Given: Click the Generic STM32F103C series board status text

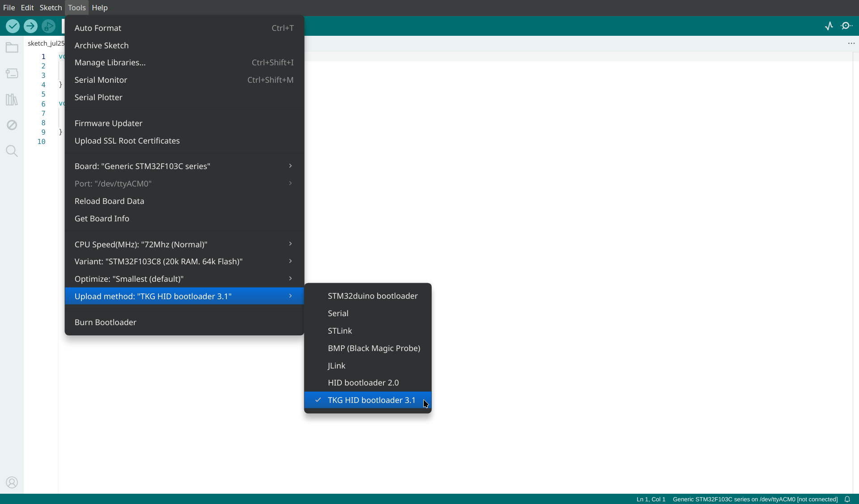Looking at the screenshot, I should pos(755,500).
